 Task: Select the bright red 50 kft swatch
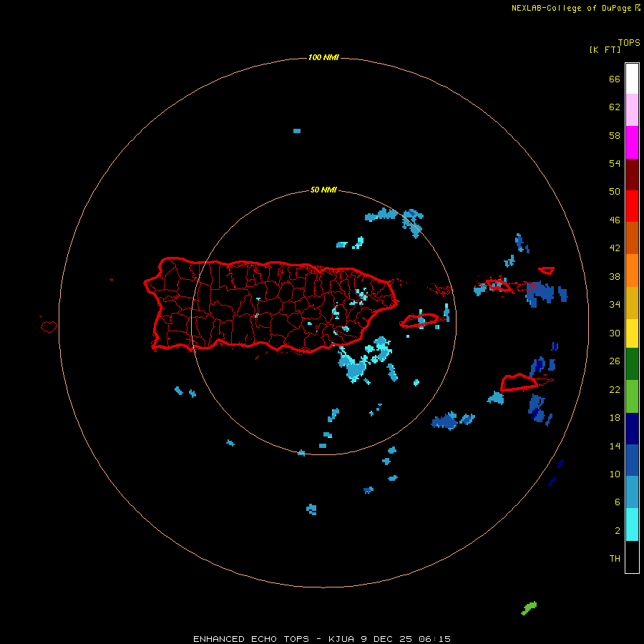632,206
